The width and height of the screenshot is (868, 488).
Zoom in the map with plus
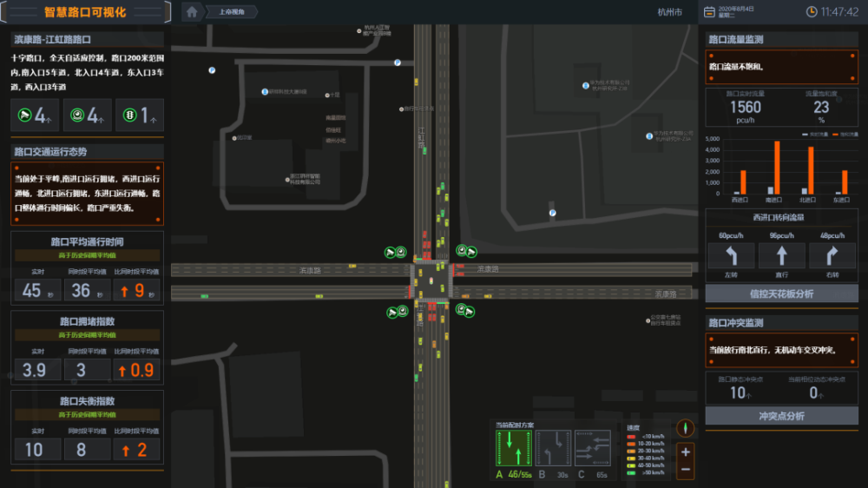pos(686,452)
